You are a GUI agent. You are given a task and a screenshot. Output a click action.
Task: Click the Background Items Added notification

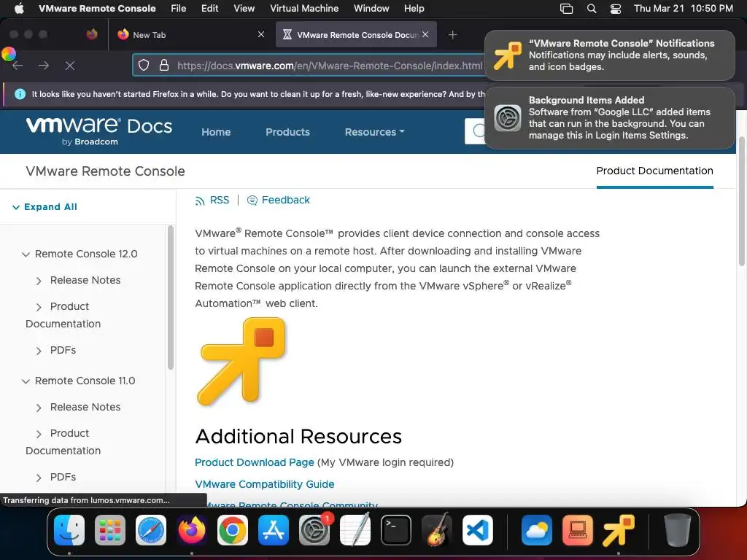(610, 117)
